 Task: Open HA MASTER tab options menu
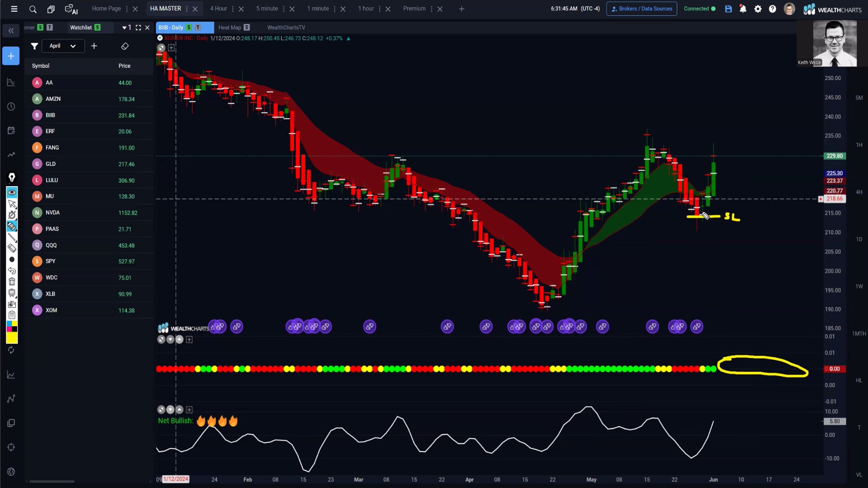pos(187,9)
